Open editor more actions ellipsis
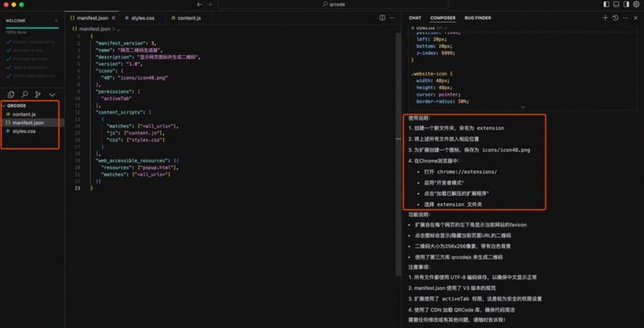The height and width of the screenshot is (328, 644). (x=392, y=18)
